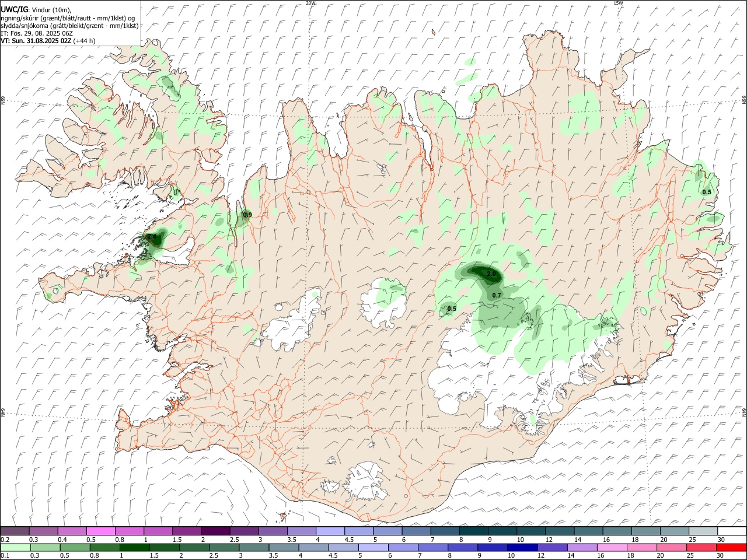The height and width of the screenshot is (560, 747).
Task: Click the 0.7 precipitation value on the map
Action: click(497, 296)
